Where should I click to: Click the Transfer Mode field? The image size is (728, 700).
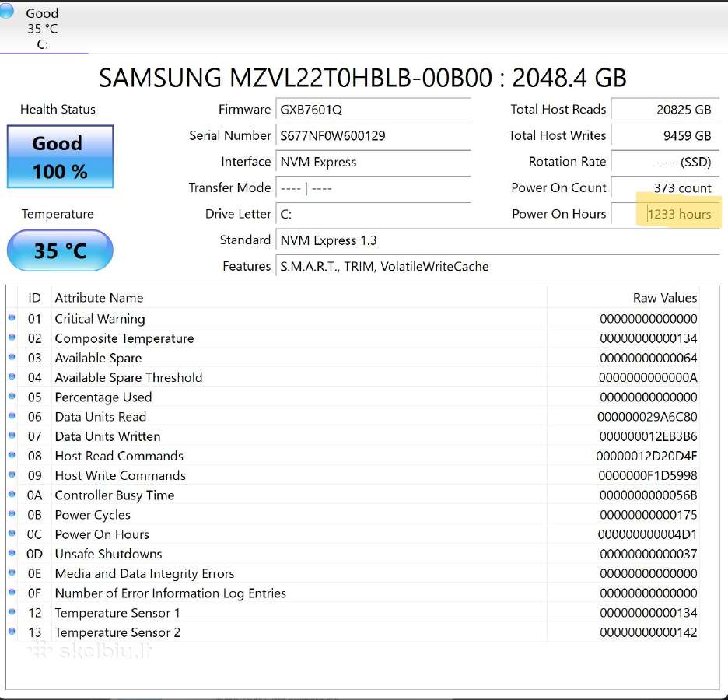tap(373, 188)
